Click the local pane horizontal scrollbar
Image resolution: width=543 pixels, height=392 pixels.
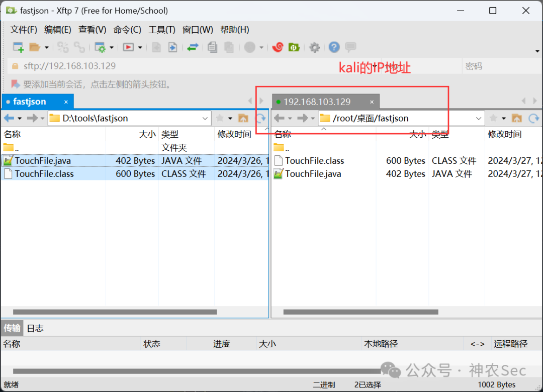(x=115, y=312)
